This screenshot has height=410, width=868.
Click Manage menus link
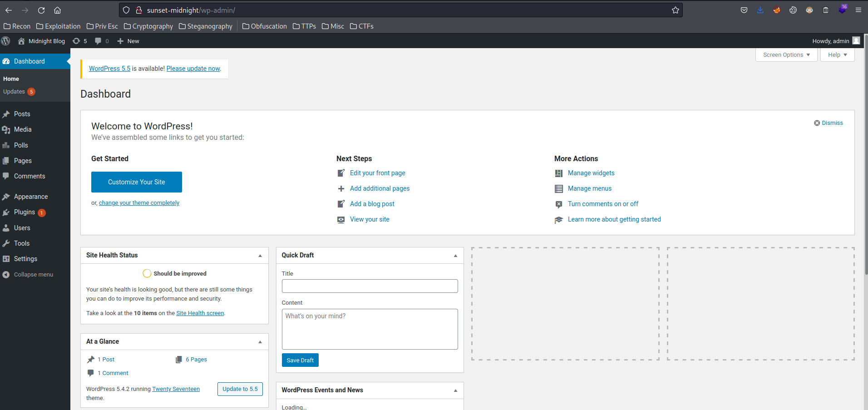(590, 188)
